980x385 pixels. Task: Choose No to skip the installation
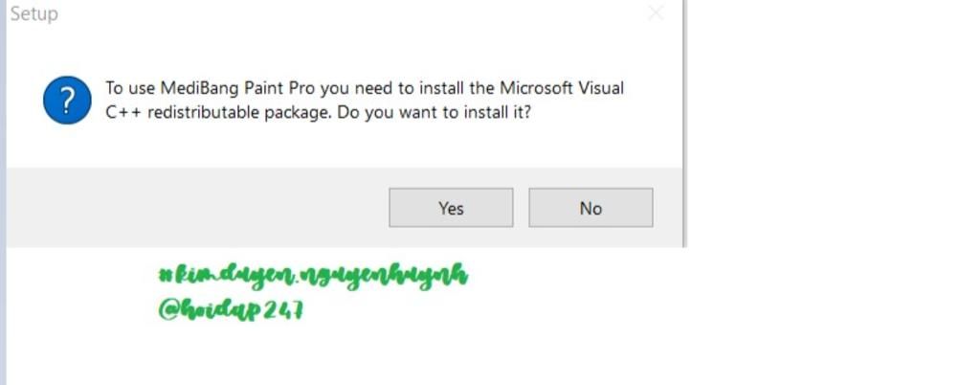(x=590, y=208)
